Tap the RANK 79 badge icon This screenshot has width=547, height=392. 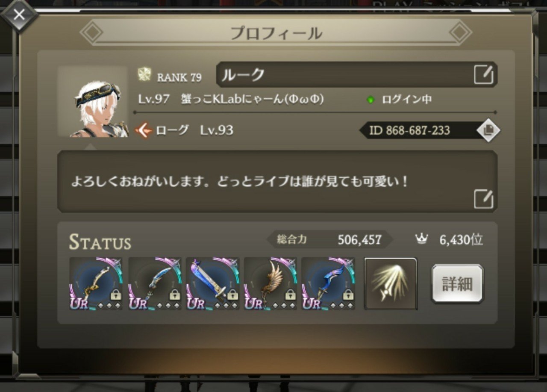(144, 75)
